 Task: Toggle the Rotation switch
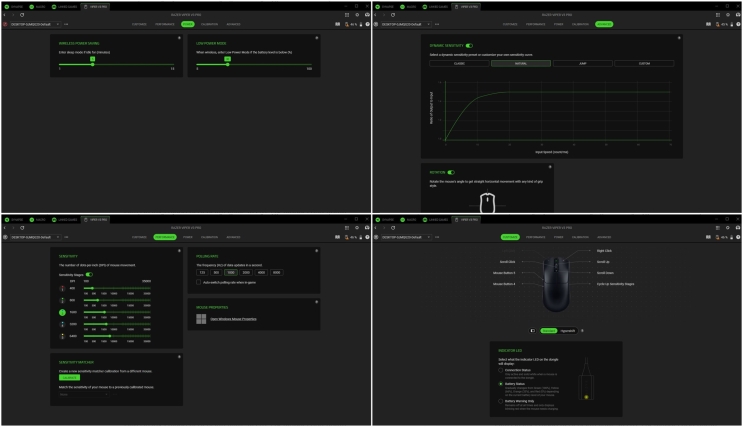click(451, 173)
